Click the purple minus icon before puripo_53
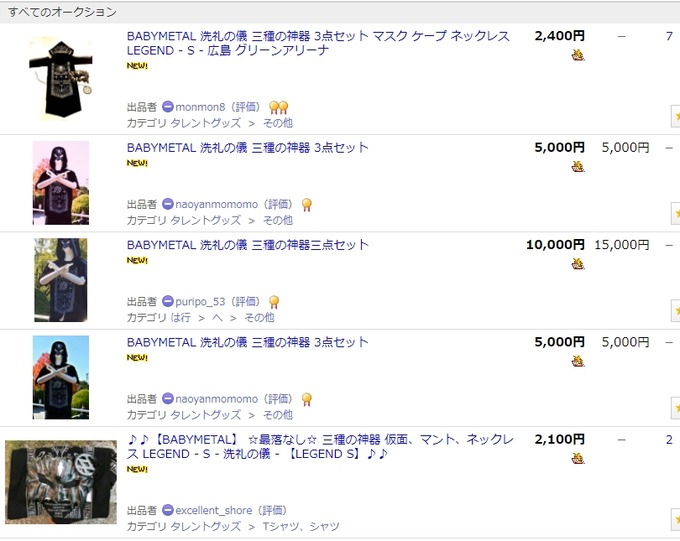The width and height of the screenshot is (680, 541). tap(168, 301)
